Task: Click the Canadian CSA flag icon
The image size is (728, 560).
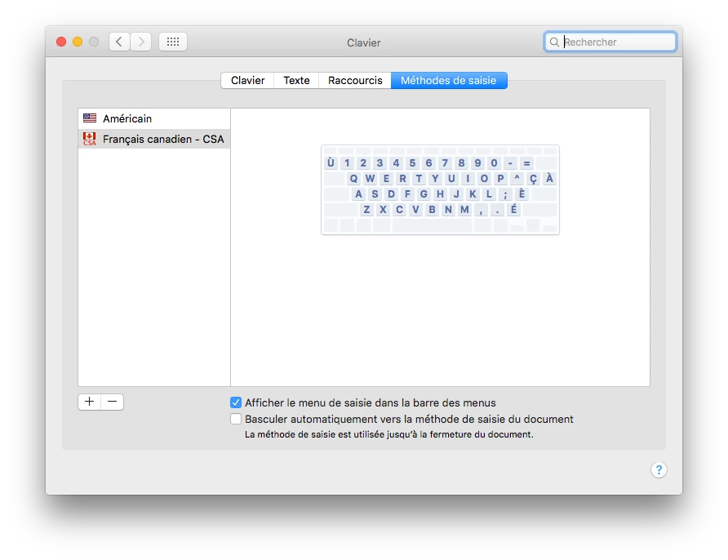Action: (90, 139)
